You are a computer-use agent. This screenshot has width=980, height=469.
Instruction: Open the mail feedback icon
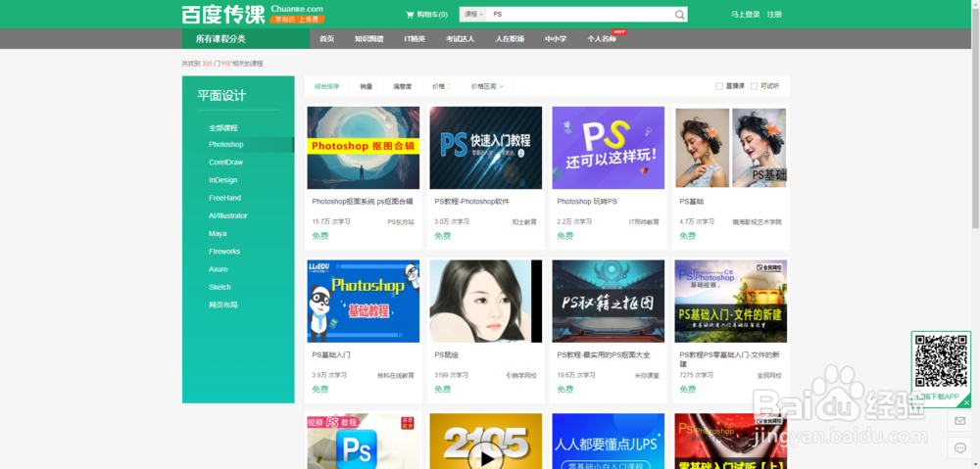(959, 422)
